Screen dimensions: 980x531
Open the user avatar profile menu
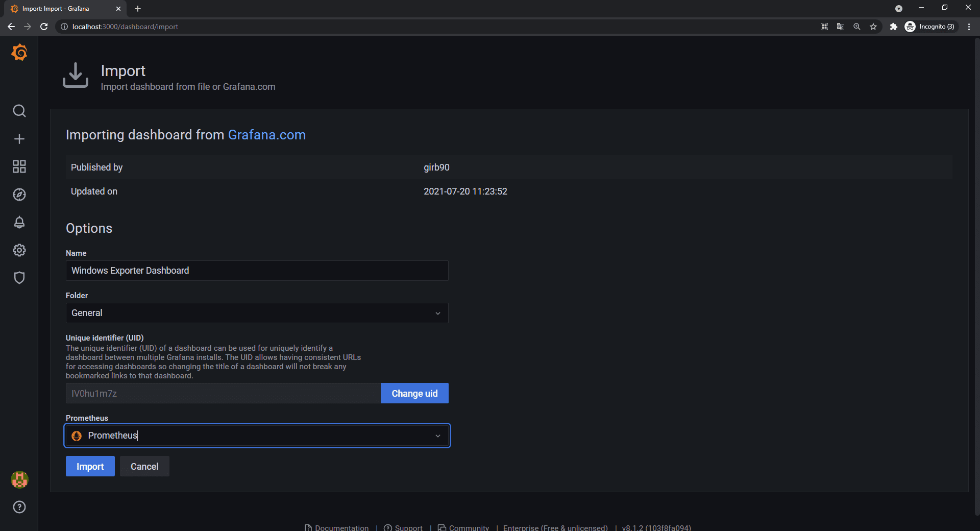pos(19,479)
